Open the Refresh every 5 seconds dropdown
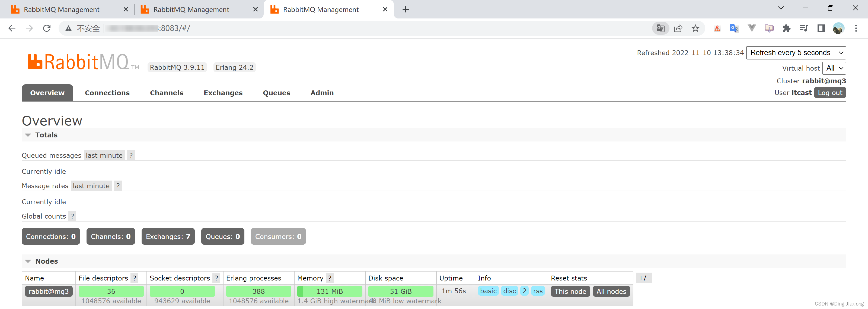 796,53
